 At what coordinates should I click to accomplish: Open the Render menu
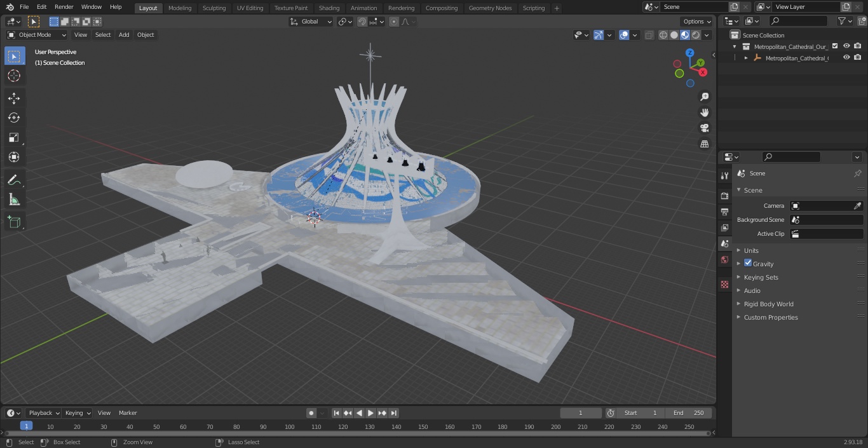(x=64, y=7)
